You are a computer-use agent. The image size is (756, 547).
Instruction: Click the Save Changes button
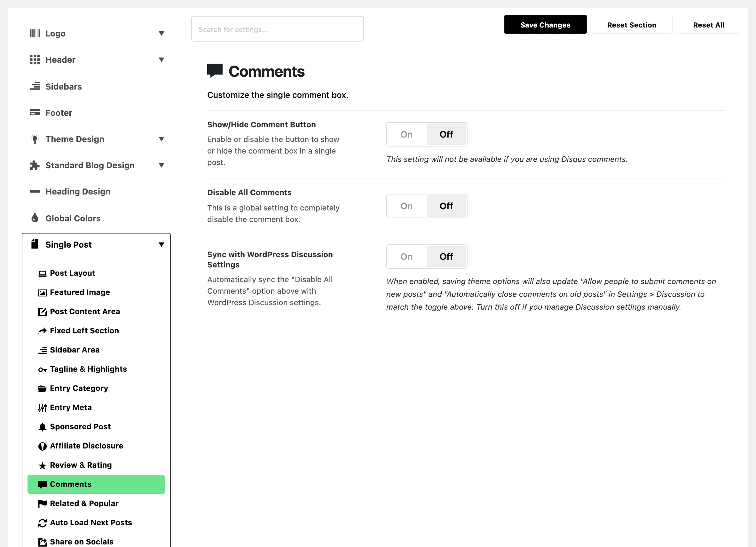pos(545,25)
